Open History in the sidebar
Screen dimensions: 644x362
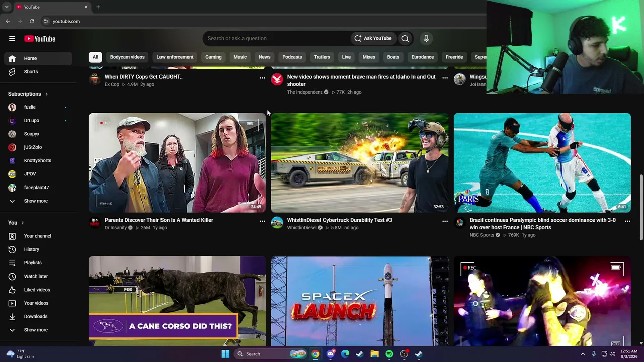(38, 249)
